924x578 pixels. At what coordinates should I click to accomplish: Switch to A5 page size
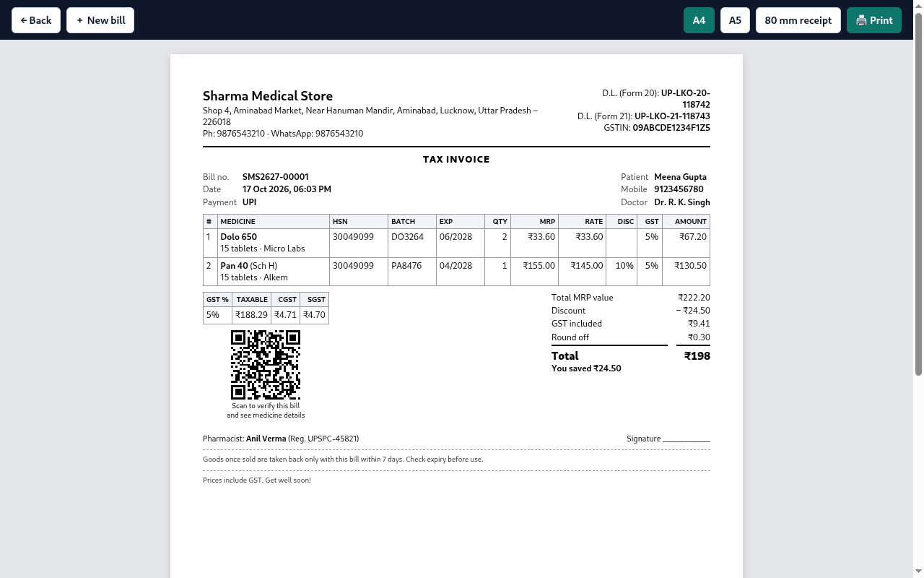click(735, 20)
